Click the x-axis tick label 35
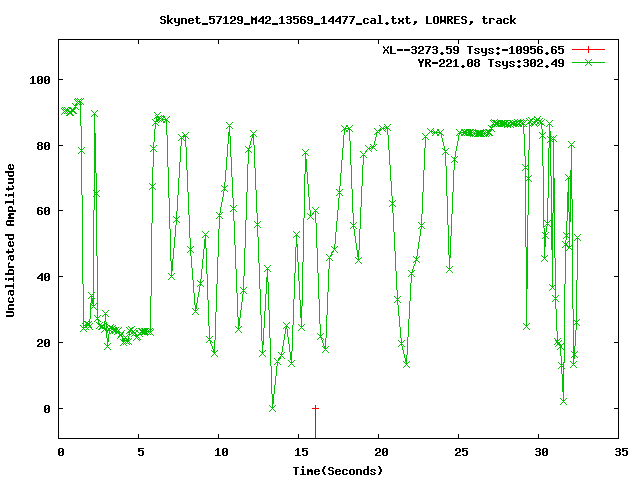Screen dimensions: 640x480 (x=621, y=452)
